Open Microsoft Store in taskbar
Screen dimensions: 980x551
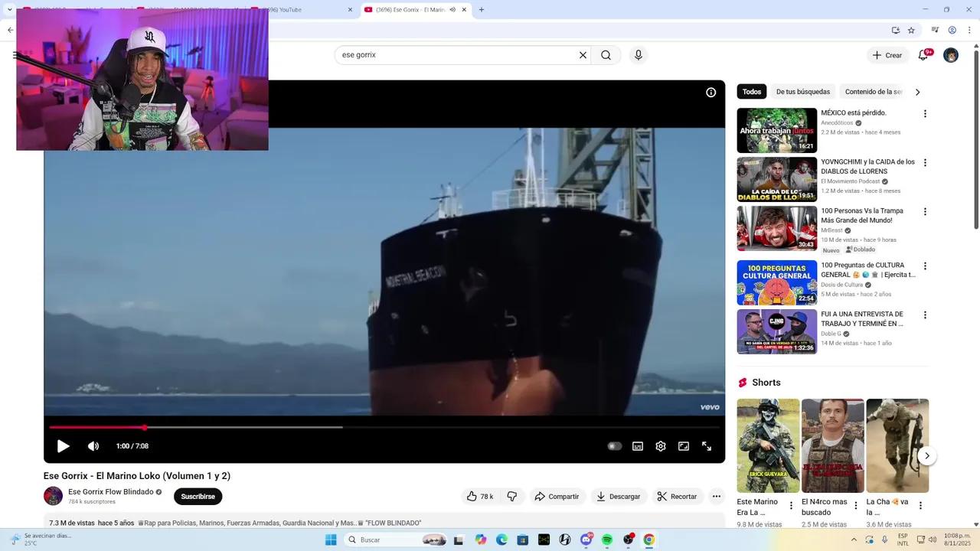point(523,540)
